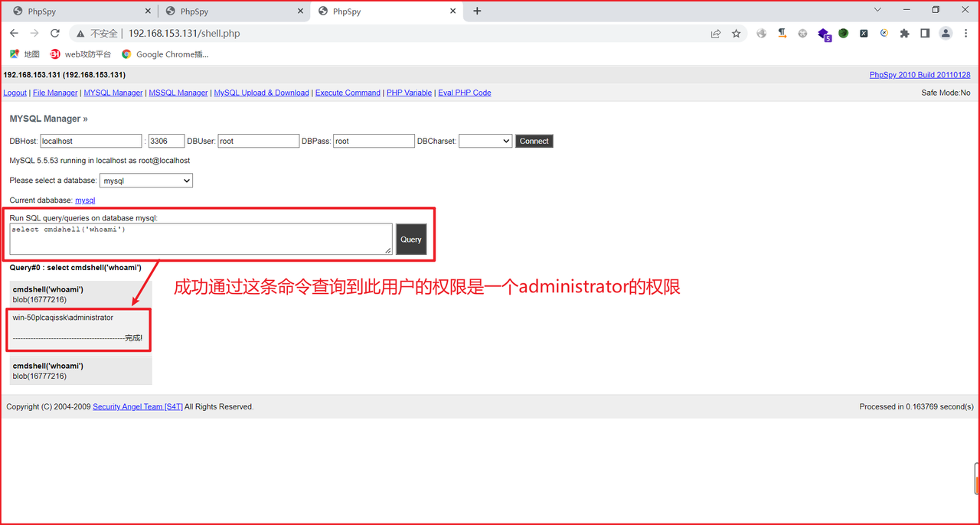Screen dimensions: 980x525
Task: Click the Logout link
Action: [x=15, y=93]
